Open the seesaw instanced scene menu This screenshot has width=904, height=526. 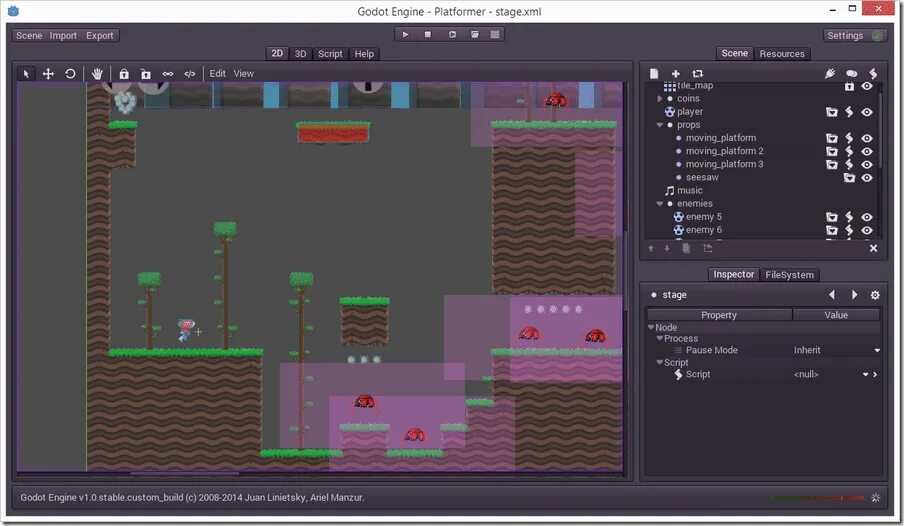tap(849, 178)
